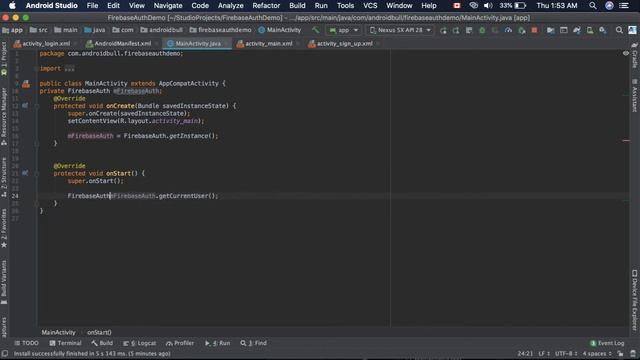This screenshot has width=640, height=360.
Task: Click the fold end marker after onCreate
Action: point(37,144)
